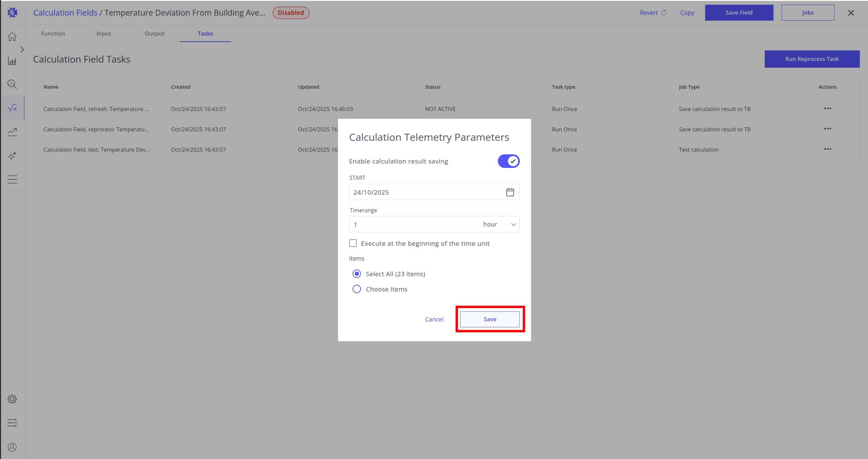
Task: Check Execute at beginning of time unit
Action: point(353,243)
